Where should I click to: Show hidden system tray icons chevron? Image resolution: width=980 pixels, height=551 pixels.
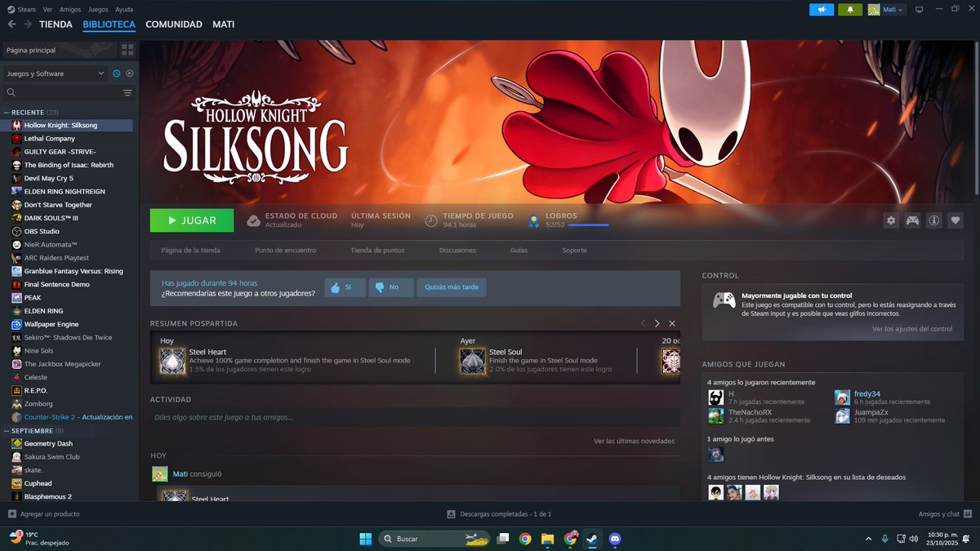tap(868, 539)
